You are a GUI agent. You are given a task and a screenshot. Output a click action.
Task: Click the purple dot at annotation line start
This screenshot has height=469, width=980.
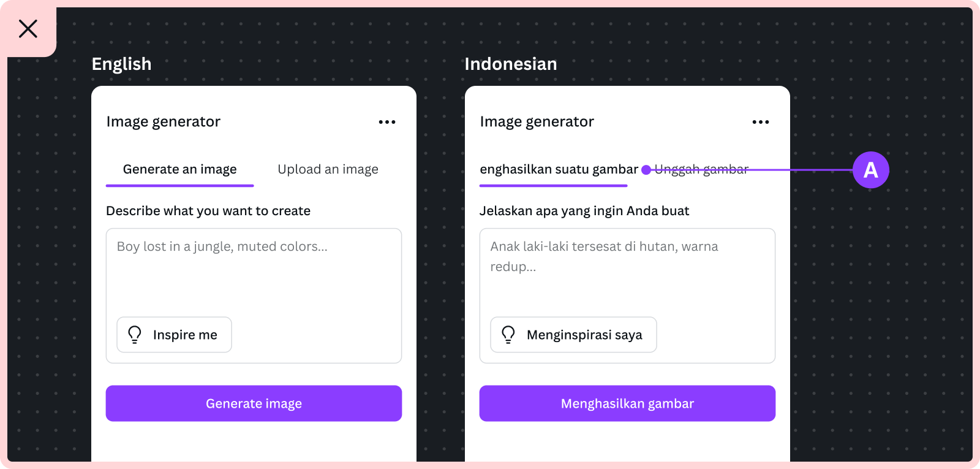[x=646, y=170]
